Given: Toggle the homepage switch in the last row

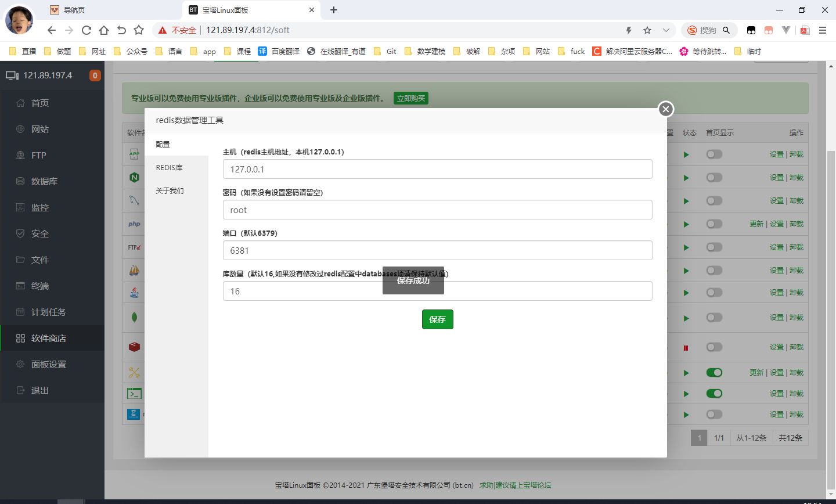Looking at the screenshot, I should [714, 415].
